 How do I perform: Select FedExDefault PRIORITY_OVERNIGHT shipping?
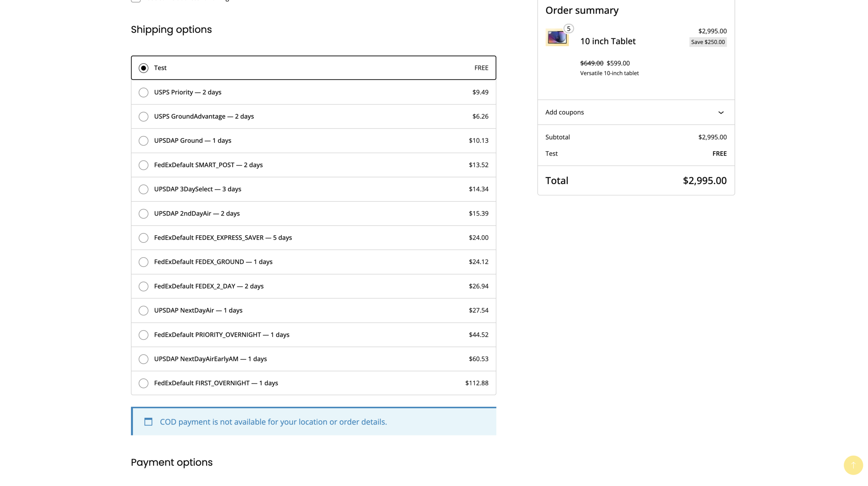tap(143, 335)
